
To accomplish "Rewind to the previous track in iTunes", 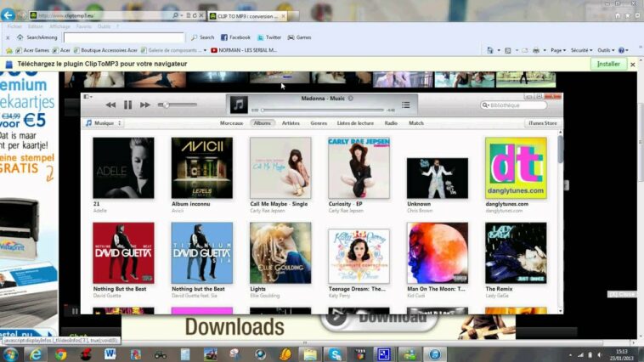I will [110, 105].
